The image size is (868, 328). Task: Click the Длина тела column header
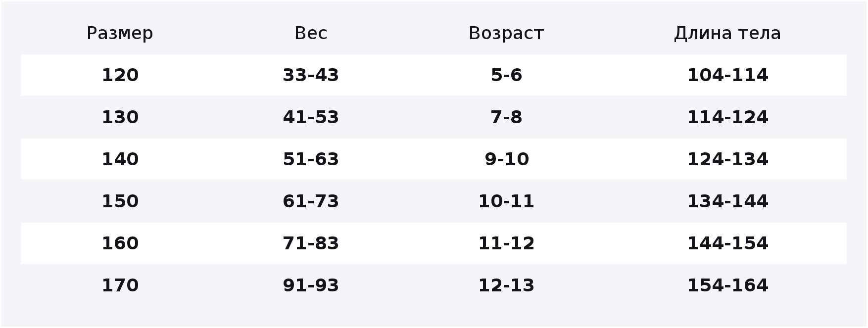[727, 33]
